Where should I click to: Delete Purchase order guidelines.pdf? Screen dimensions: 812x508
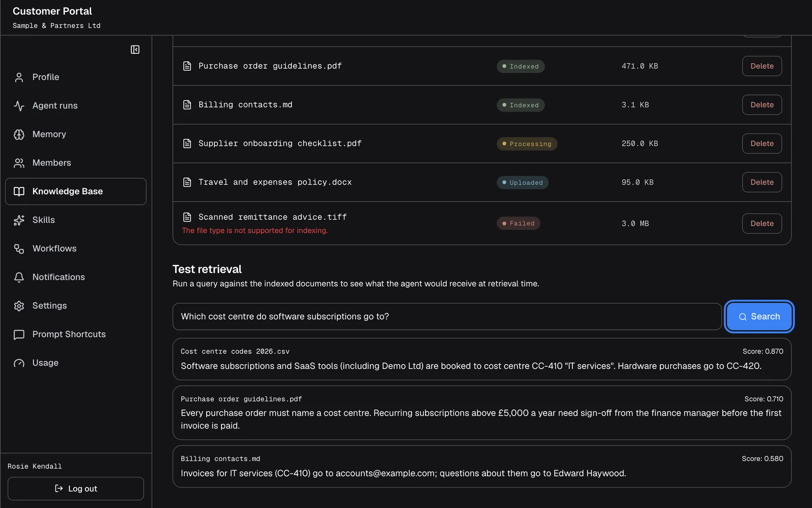[x=762, y=66]
